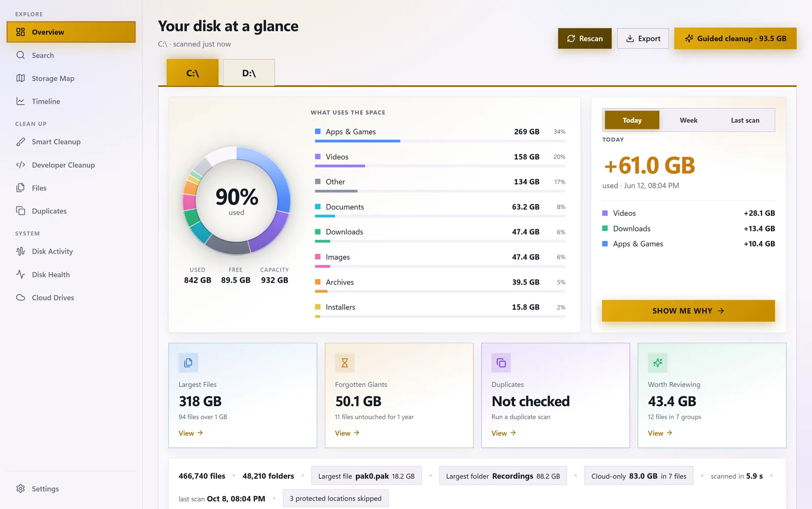812x509 pixels.
Task: Click the Largest Files card icon
Action: (188, 363)
